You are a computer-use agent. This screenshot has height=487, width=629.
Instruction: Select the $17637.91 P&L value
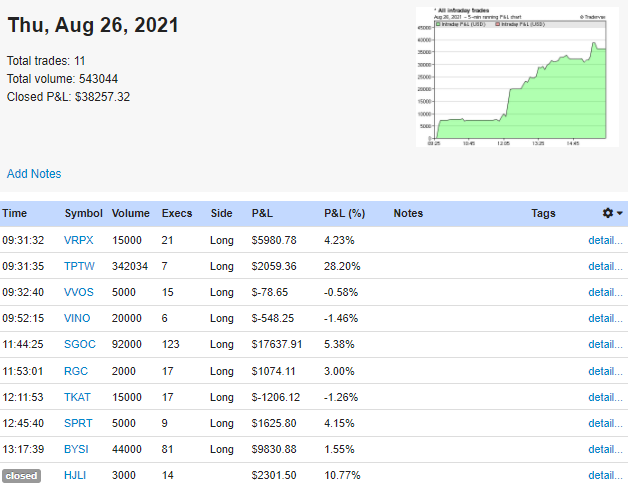(x=277, y=345)
